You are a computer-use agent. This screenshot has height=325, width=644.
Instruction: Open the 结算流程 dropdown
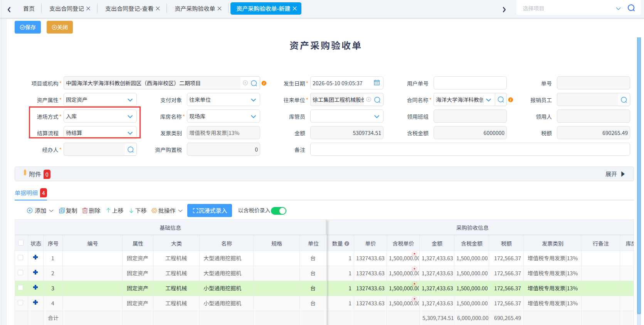click(x=100, y=133)
